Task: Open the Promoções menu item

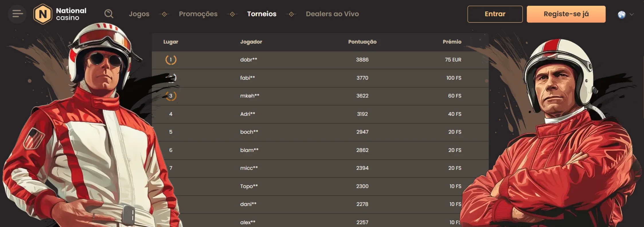Action: pyautogui.click(x=198, y=14)
